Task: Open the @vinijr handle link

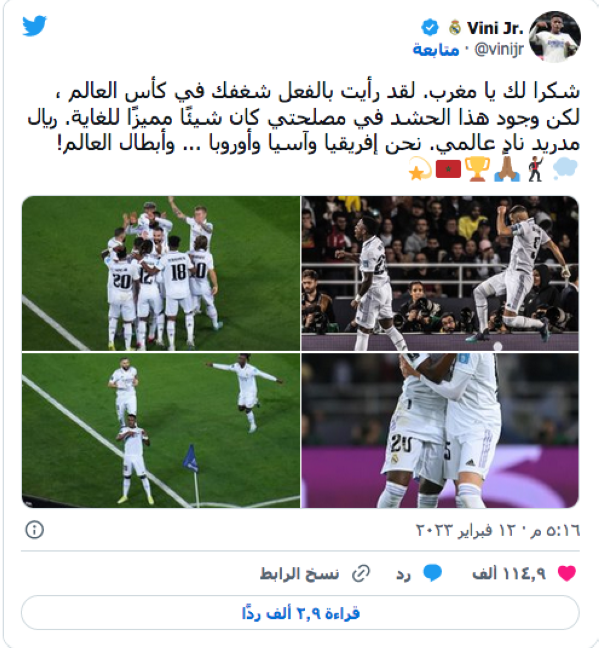Action: pyautogui.click(x=499, y=50)
